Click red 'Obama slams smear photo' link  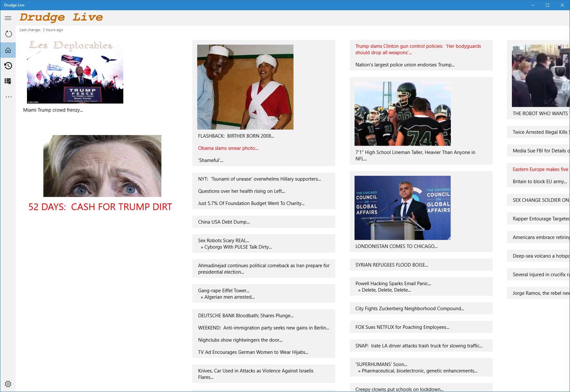228,148
